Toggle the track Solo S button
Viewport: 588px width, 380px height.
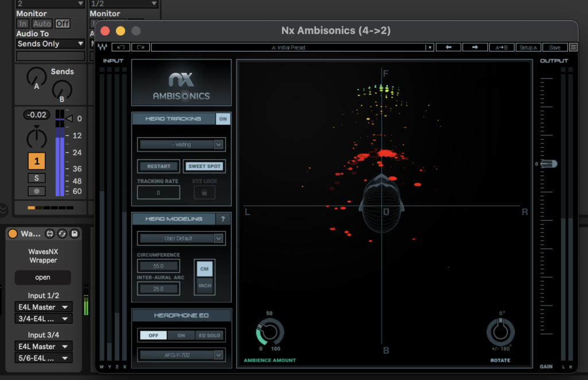(x=36, y=178)
